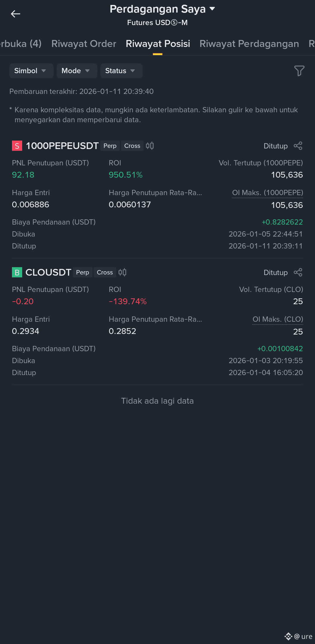Tap OI Maks. (CLO) underlined label

coord(278,319)
